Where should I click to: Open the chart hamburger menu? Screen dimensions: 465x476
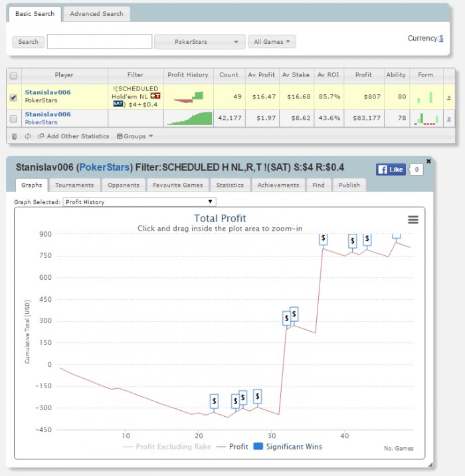413,220
